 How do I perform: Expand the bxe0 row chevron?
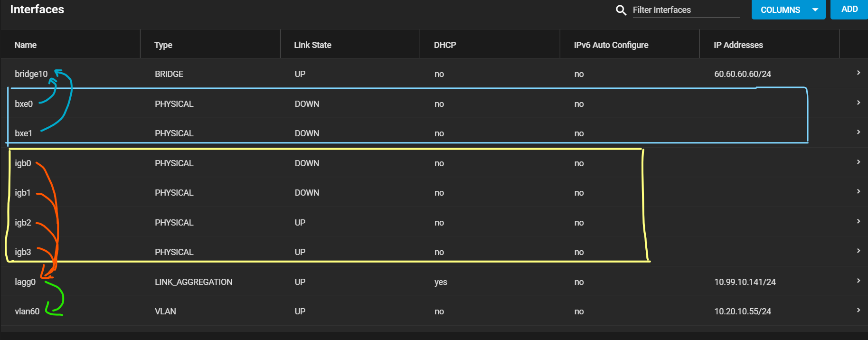pos(859,103)
